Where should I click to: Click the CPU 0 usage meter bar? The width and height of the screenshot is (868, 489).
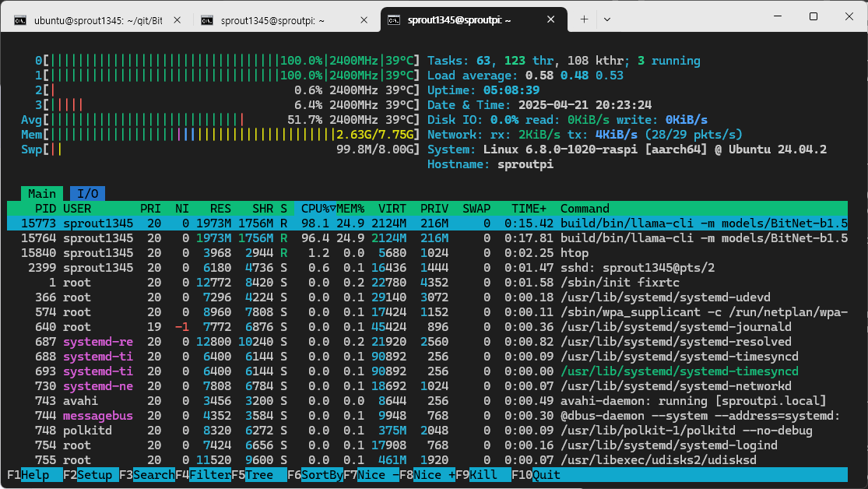(227, 61)
